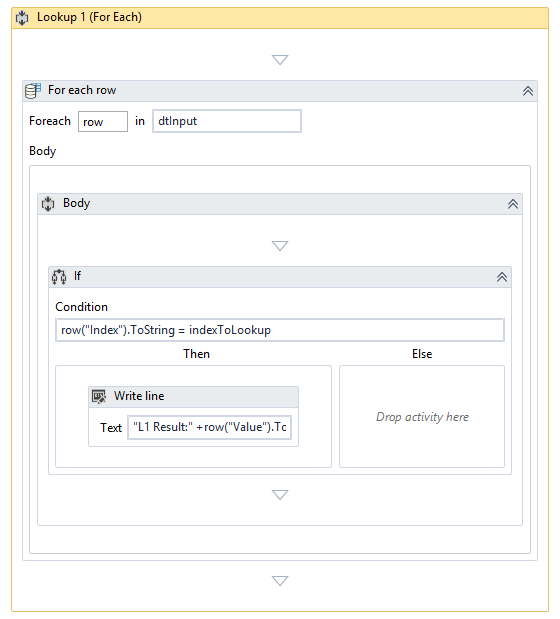Click the dtInput data table field
The height and width of the screenshot is (619, 560).
click(227, 121)
